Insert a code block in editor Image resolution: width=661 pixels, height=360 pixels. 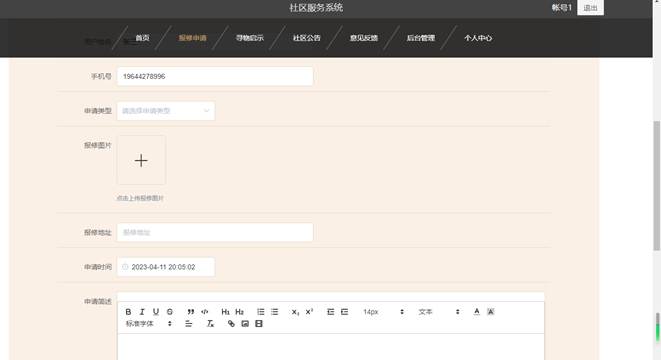(x=204, y=312)
